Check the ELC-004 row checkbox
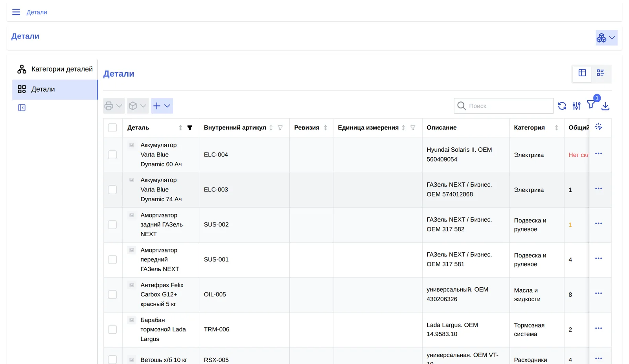Image resolution: width=629 pixels, height=364 pixels. click(112, 155)
